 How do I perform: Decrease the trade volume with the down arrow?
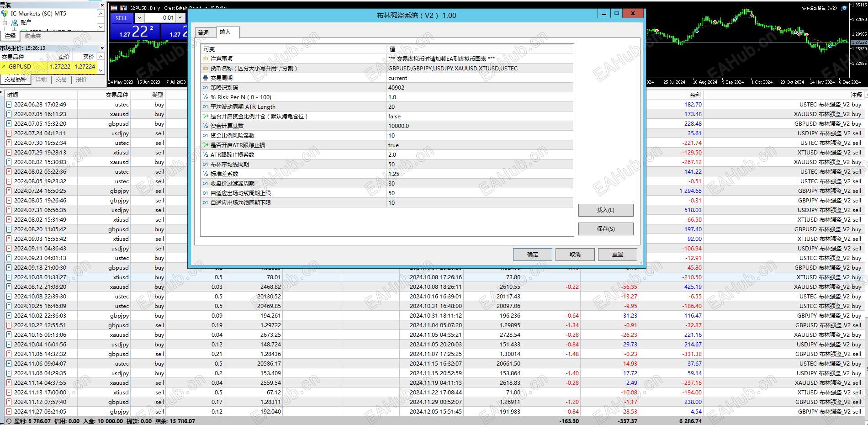pyautogui.click(x=139, y=18)
